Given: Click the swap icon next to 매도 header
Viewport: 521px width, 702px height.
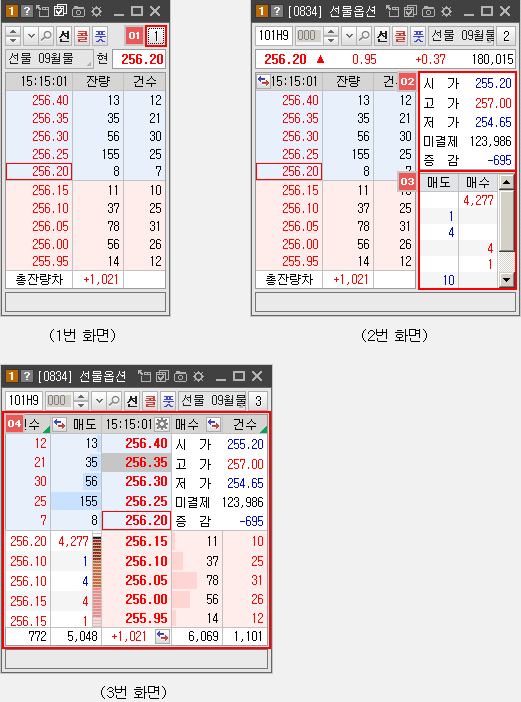Looking at the screenshot, I should [x=59, y=424].
